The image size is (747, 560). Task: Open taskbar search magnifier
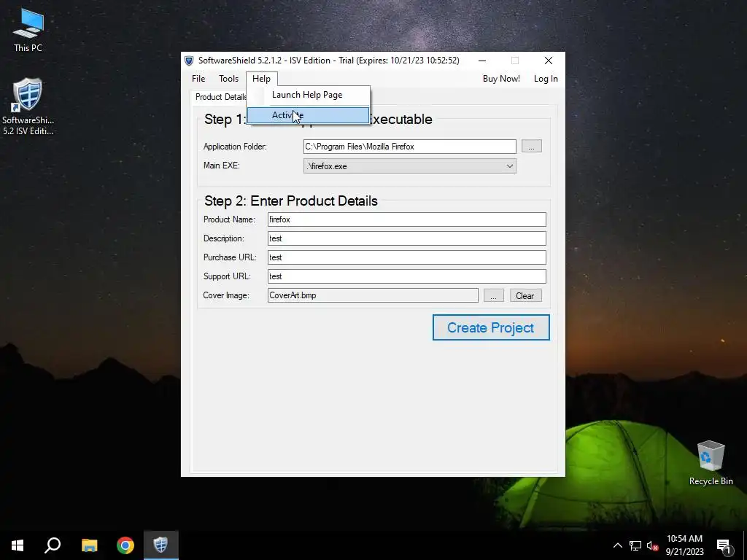[53, 545]
